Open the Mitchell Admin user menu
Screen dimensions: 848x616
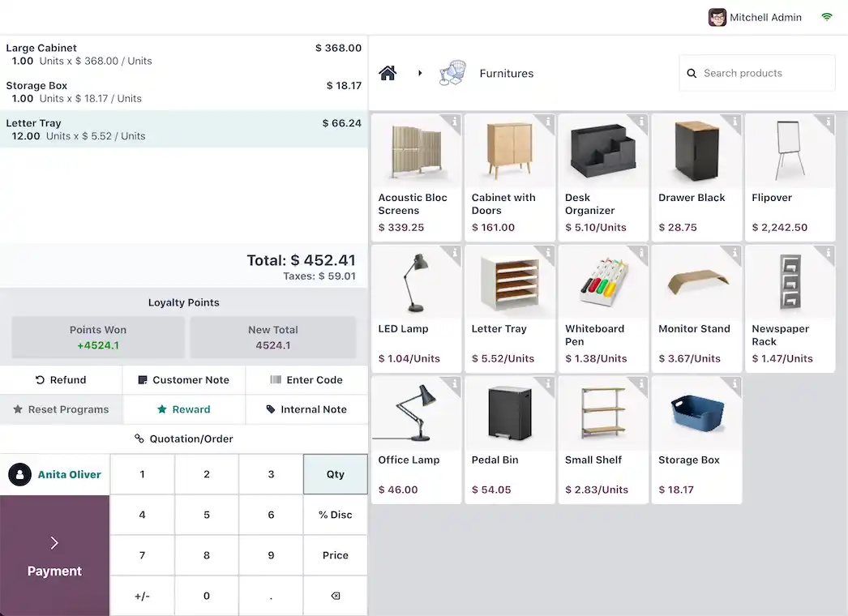(755, 17)
